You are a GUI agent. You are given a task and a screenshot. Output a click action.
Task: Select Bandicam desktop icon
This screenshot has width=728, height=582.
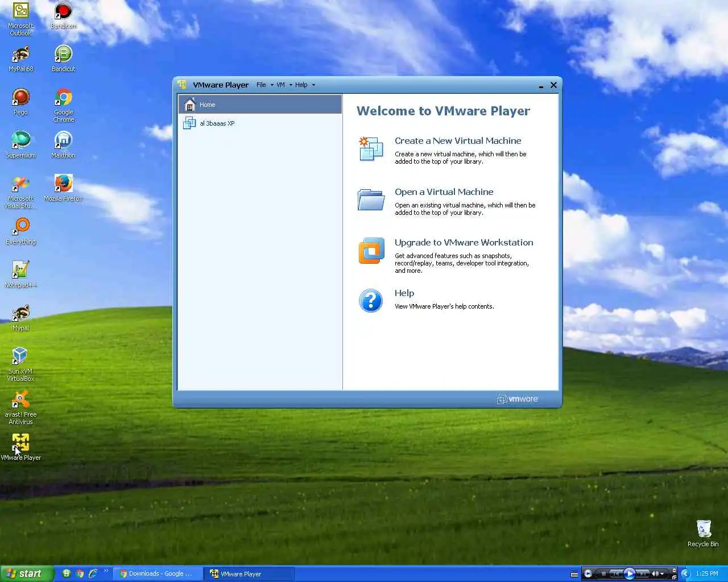(x=63, y=16)
